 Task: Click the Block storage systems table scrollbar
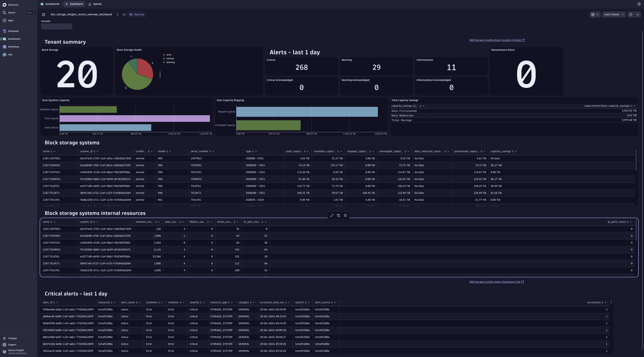pos(636,160)
